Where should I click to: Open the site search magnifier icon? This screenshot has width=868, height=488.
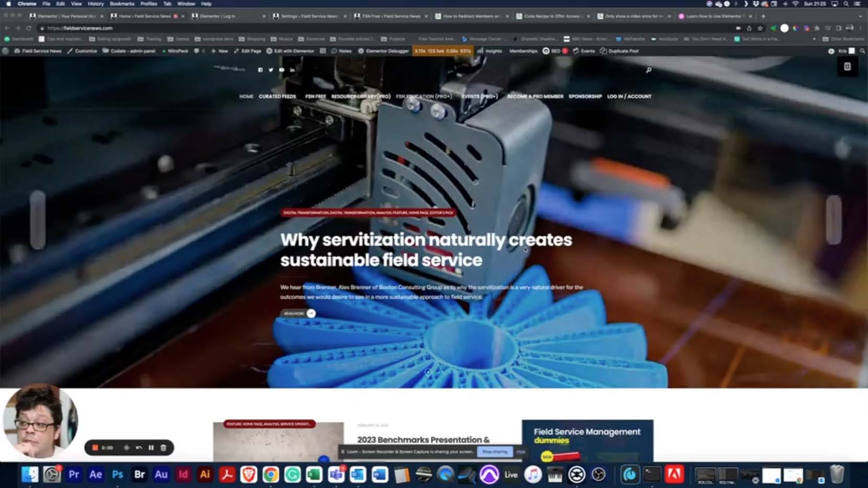[648, 70]
